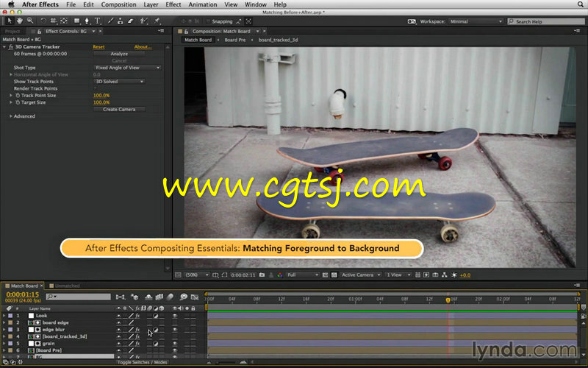This screenshot has height=368, width=588.
Task: Open the Show Track Points 3D Solved dropdown
Action: tap(119, 82)
